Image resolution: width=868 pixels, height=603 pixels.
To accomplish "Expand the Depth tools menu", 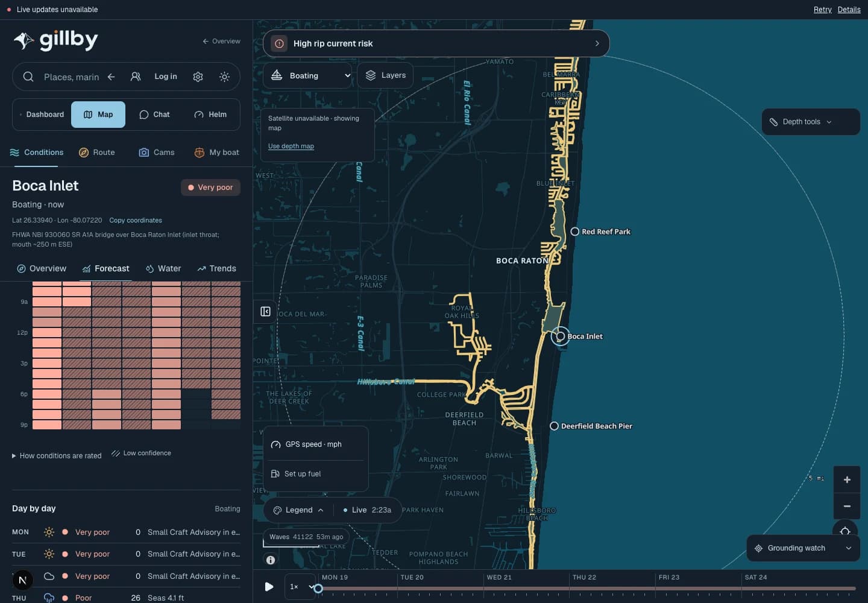I will (811, 122).
